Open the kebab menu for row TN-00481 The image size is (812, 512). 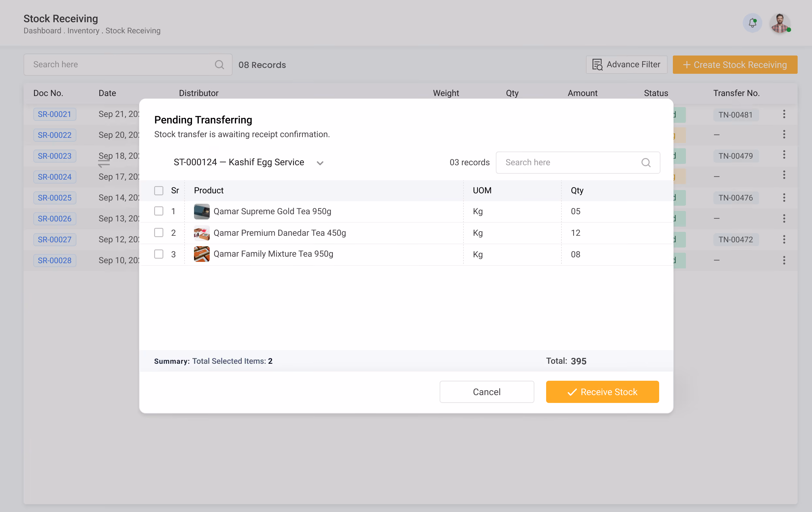tap(784, 114)
